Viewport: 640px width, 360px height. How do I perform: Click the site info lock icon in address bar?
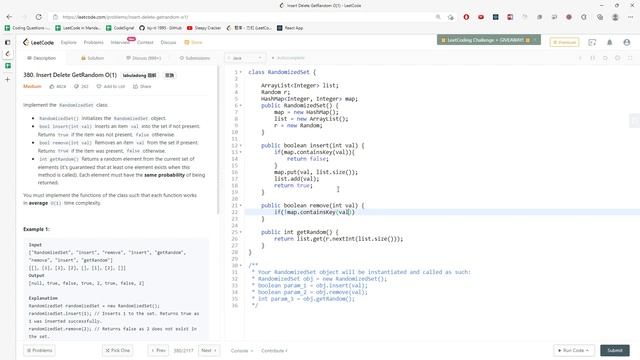click(x=56, y=17)
